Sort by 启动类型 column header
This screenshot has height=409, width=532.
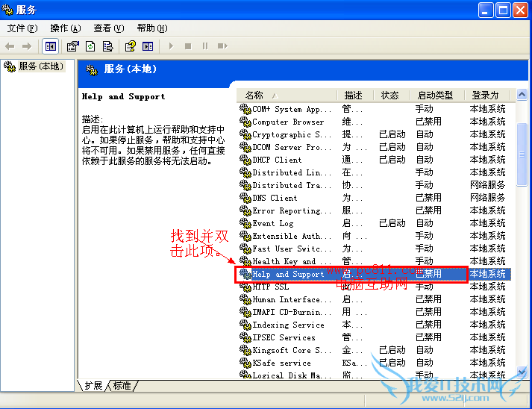tap(437, 96)
